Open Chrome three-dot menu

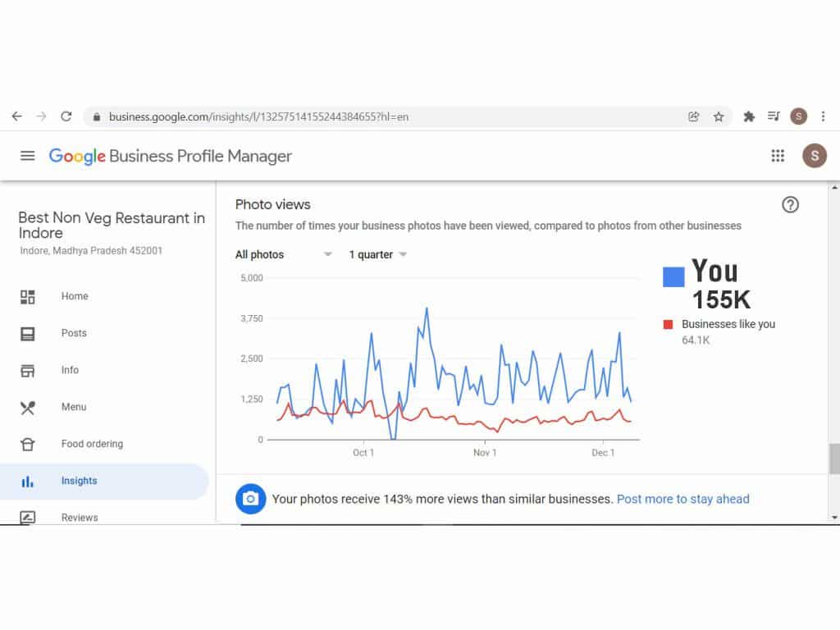[823, 116]
